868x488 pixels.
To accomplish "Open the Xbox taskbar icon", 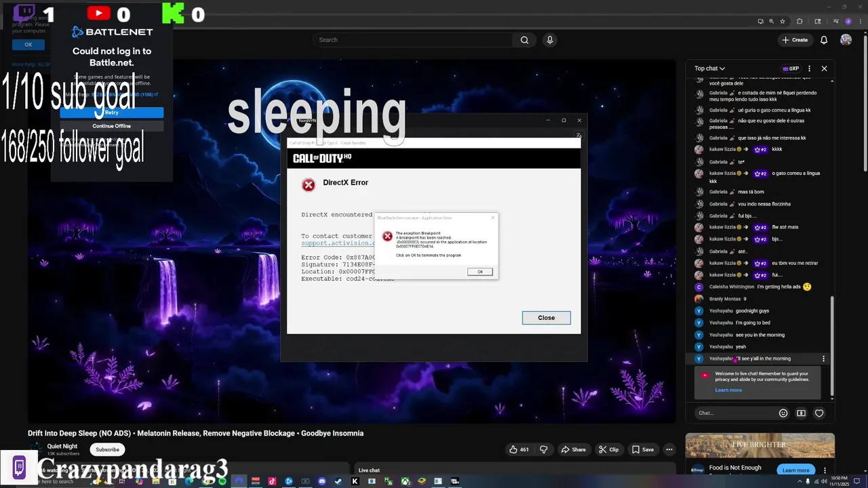I will click(405, 481).
